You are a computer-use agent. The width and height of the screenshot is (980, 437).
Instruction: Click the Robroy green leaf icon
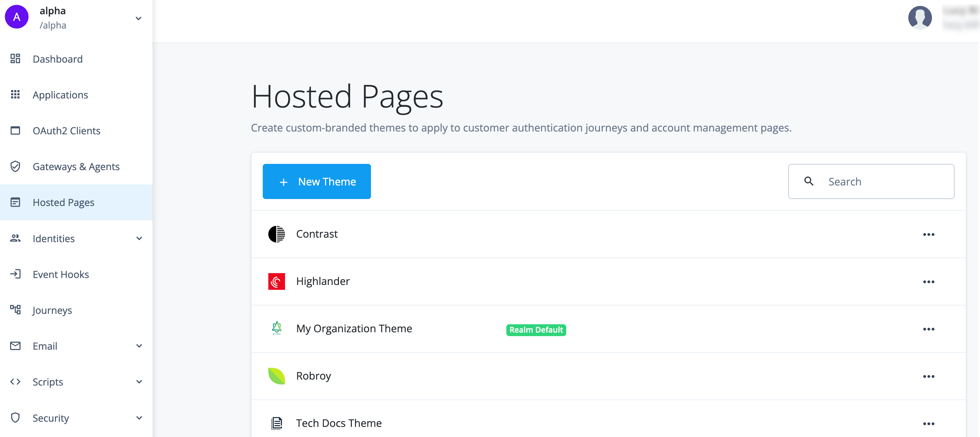point(276,376)
